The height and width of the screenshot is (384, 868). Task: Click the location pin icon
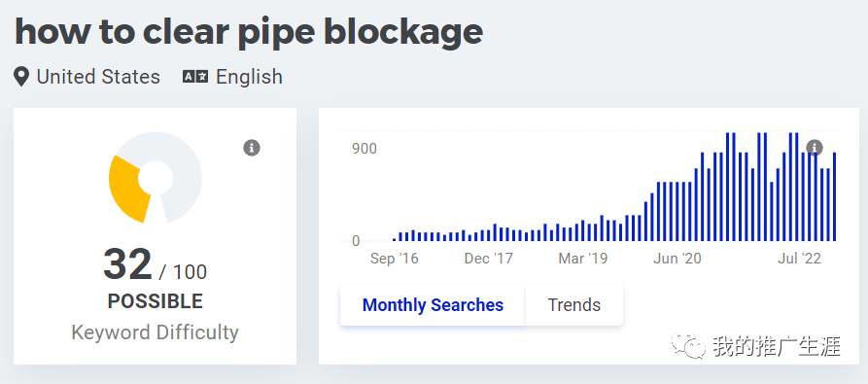[21, 77]
